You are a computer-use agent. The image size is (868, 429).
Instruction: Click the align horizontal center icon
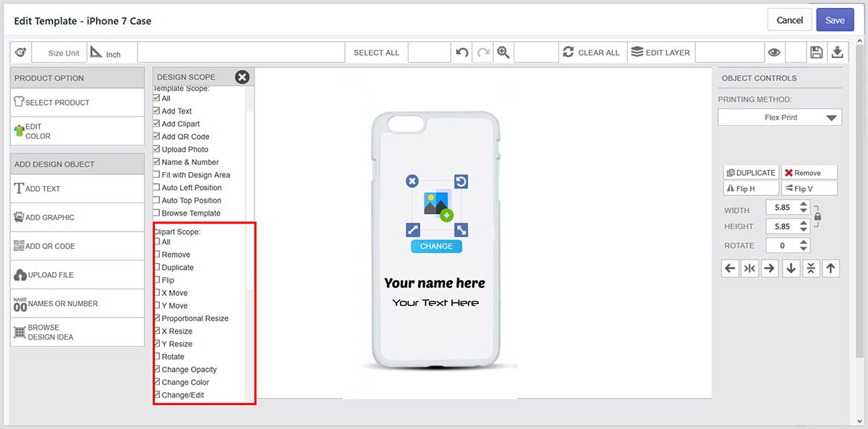(750, 268)
